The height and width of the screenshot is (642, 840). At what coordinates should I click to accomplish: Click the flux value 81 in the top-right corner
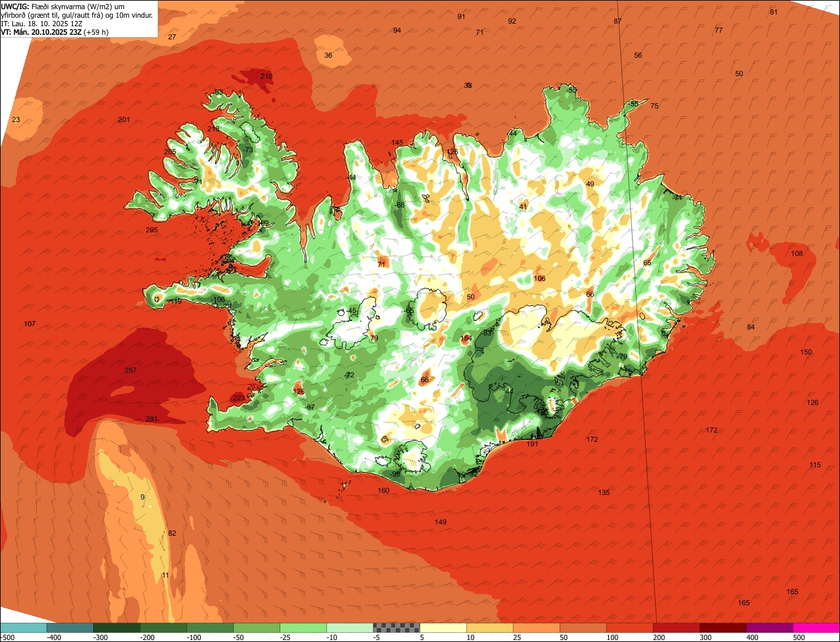click(x=774, y=12)
